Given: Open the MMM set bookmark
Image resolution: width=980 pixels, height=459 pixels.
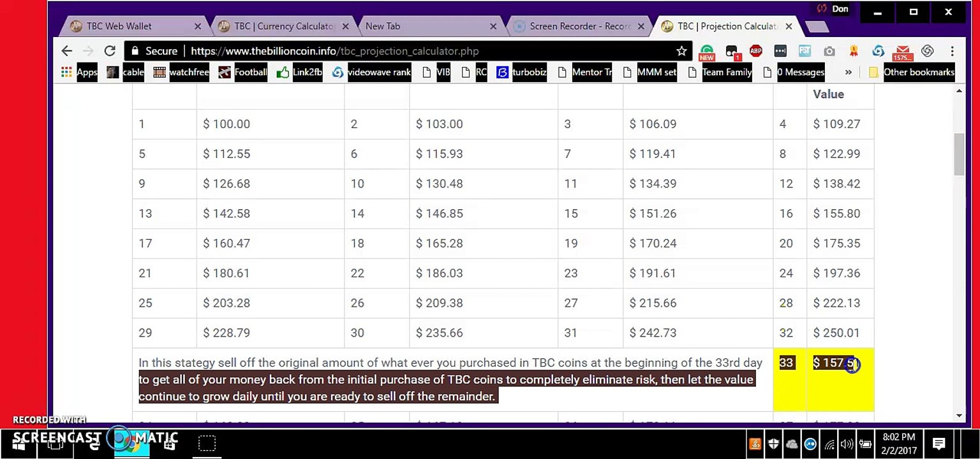Looking at the screenshot, I should pos(649,72).
